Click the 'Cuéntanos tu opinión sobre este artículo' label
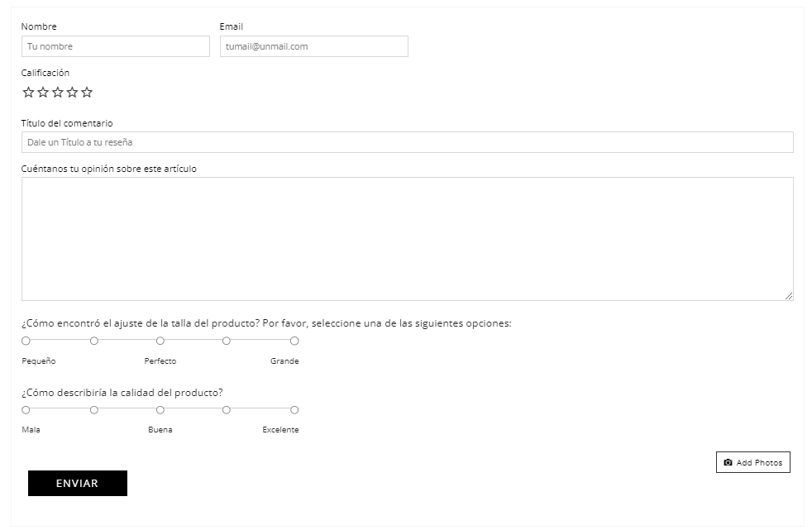This screenshot has height=530, width=812. coord(109,169)
